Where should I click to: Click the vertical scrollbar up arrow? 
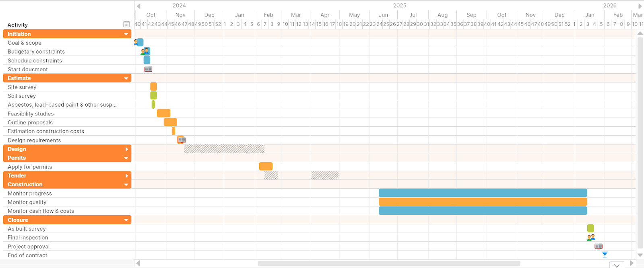(640, 33)
